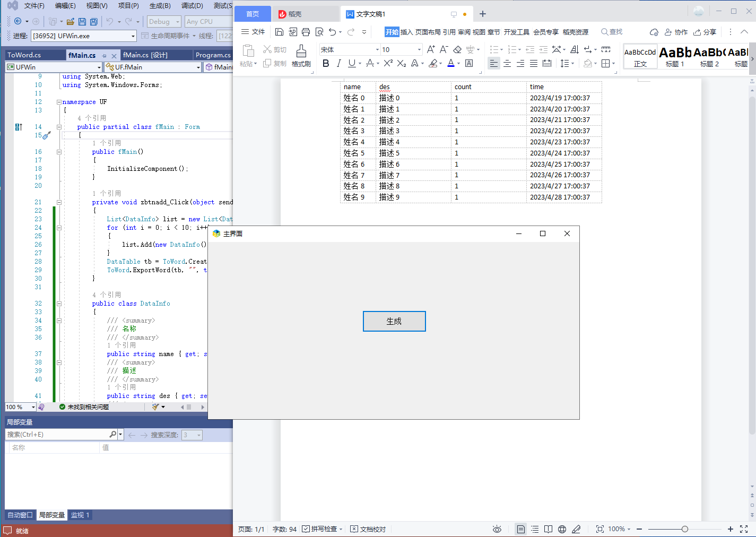Open the 生成(B) menu in Visual Studio
The height and width of the screenshot is (537, 756).
click(x=160, y=6)
